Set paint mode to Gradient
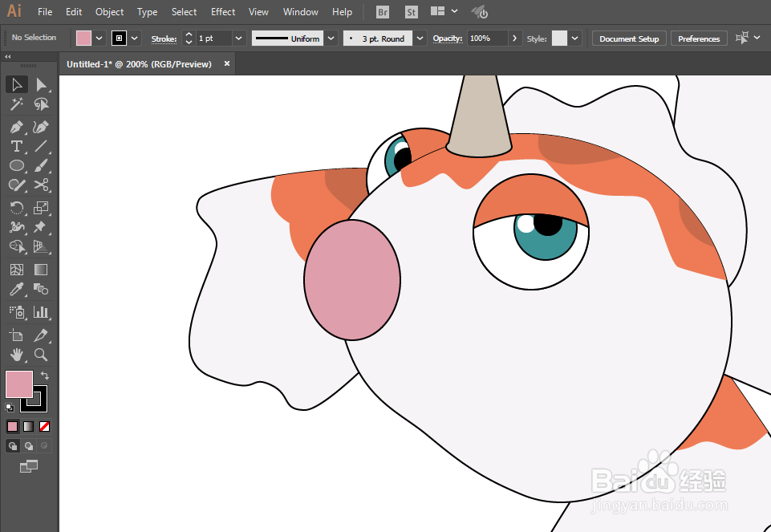The height and width of the screenshot is (532, 771). click(29, 426)
